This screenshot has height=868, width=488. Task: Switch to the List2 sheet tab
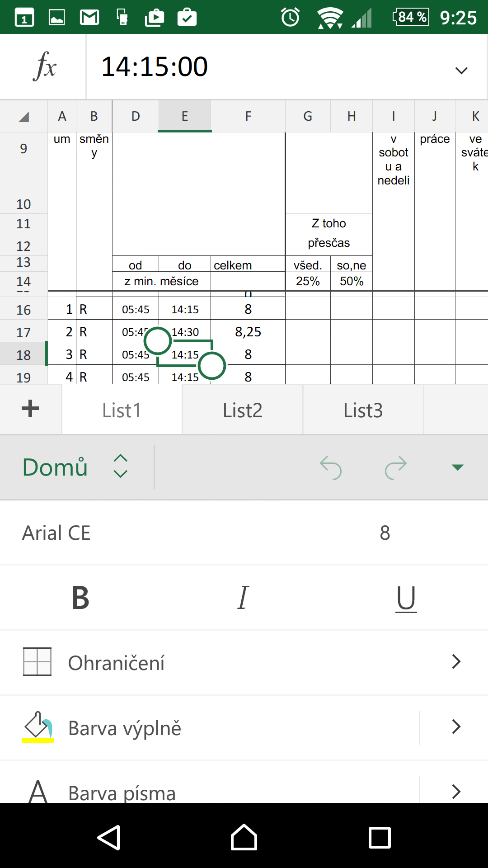click(243, 410)
